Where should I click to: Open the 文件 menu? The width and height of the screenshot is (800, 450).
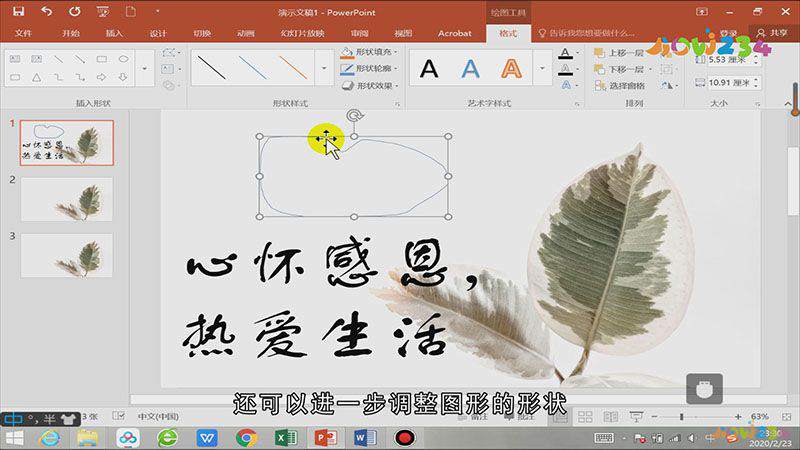point(23,33)
